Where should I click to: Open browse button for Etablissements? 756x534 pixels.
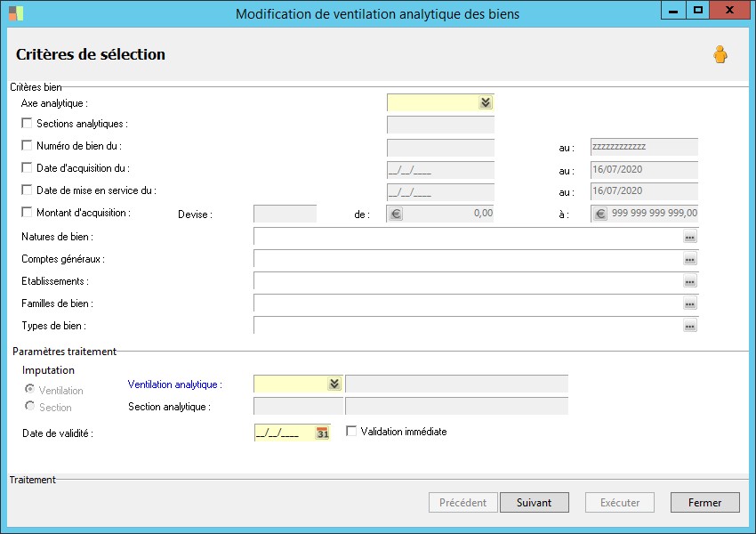tap(689, 281)
